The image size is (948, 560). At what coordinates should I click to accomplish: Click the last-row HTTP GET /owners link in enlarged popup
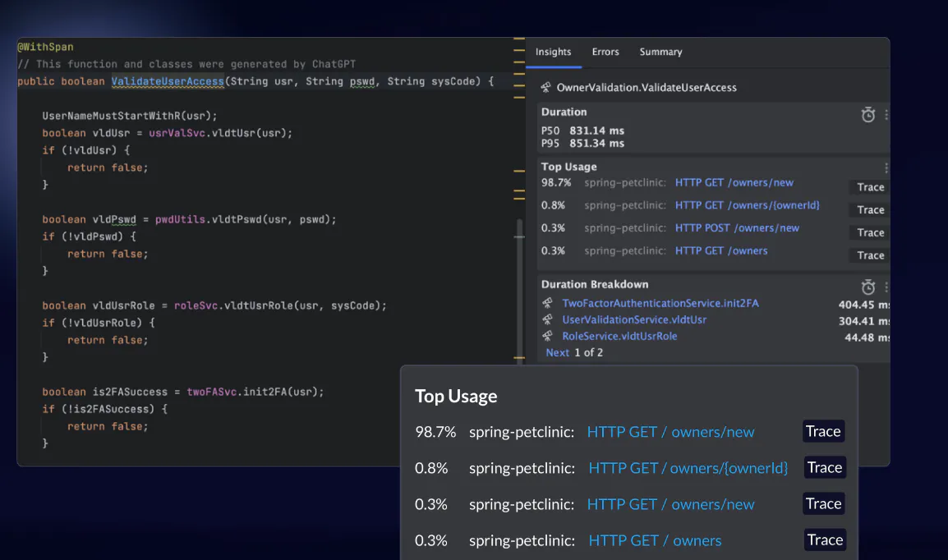pyautogui.click(x=655, y=540)
